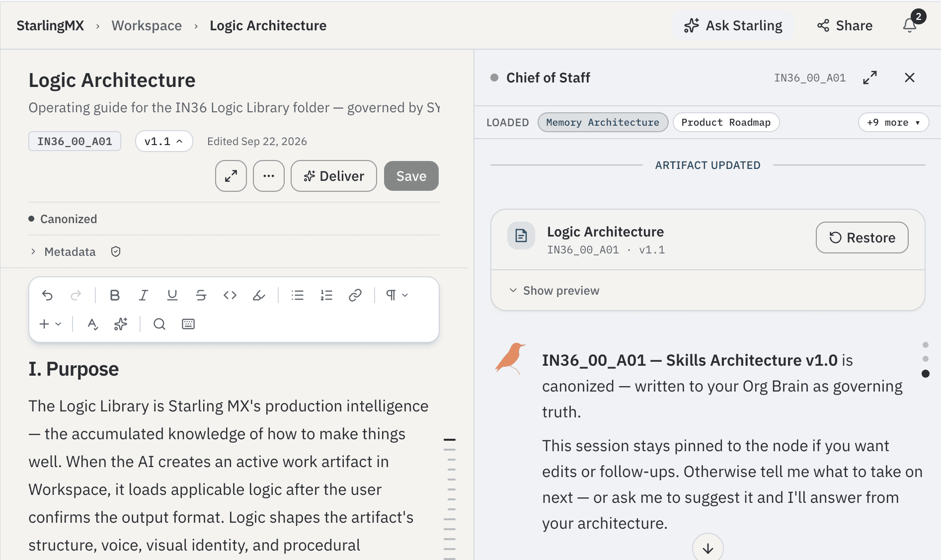Click the redo arrow icon

tap(76, 295)
